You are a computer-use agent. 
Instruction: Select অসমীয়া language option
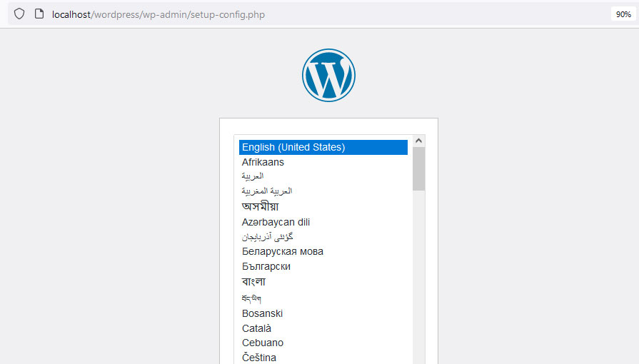[323, 207]
